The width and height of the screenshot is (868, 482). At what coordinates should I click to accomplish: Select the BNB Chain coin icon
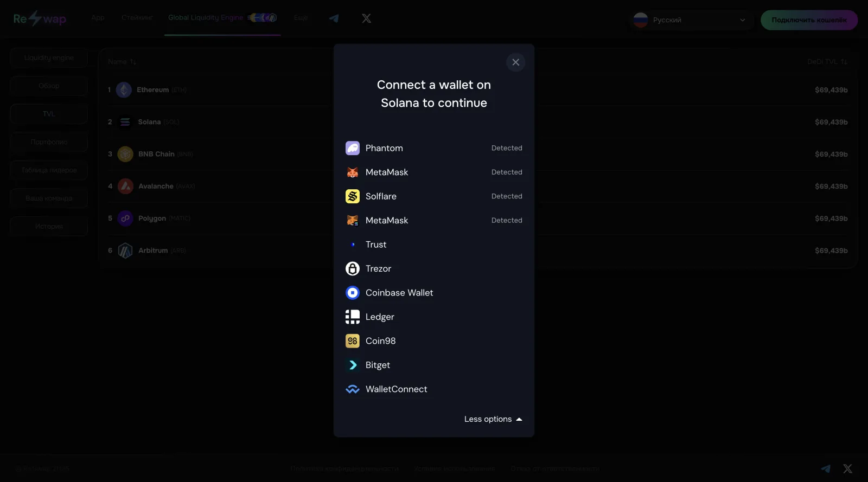coord(125,154)
